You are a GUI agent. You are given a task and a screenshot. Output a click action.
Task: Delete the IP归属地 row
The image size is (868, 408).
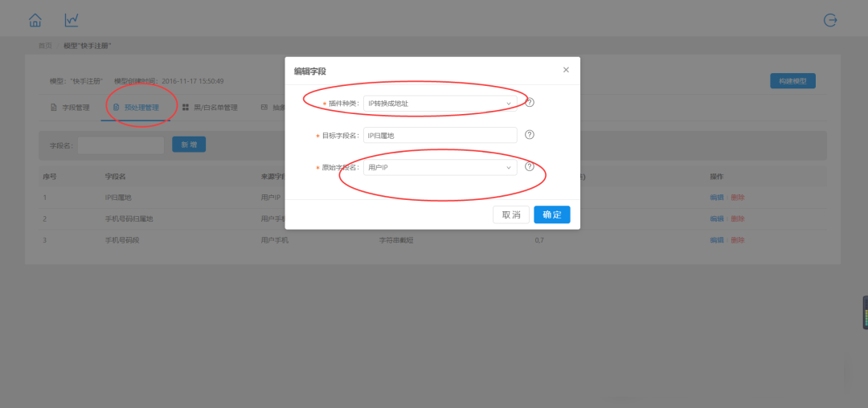(737, 198)
